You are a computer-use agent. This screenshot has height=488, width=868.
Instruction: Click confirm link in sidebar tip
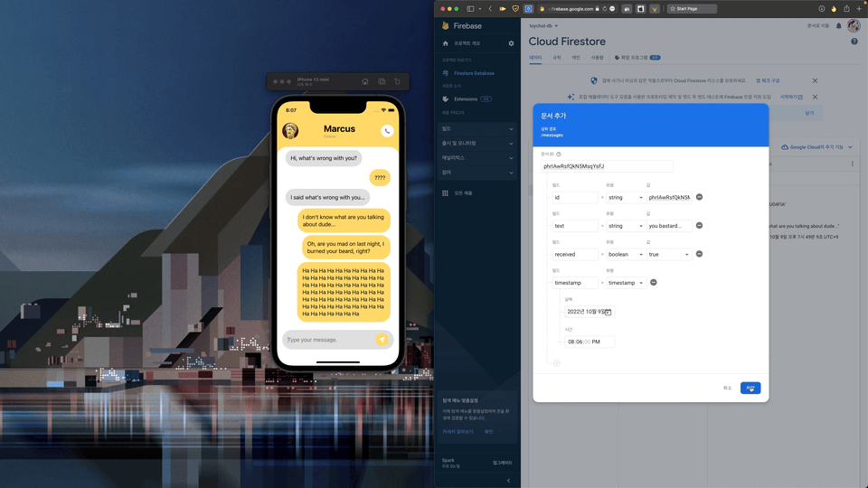[x=488, y=432]
